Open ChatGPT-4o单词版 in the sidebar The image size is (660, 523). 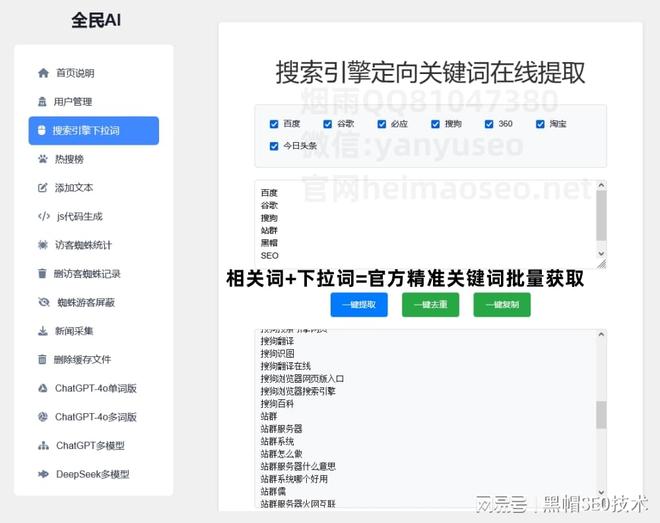(x=95, y=388)
